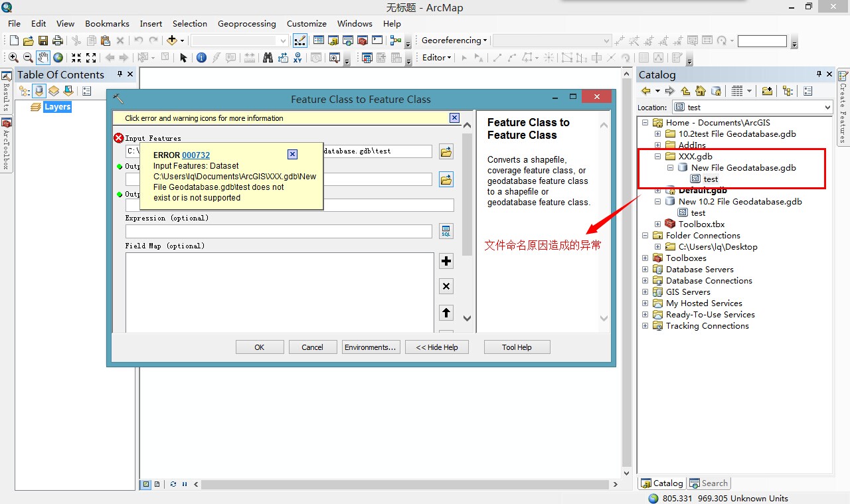Screen dimensions: 850x504
Task: Select the Zoom Out tool
Action: [28, 58]
